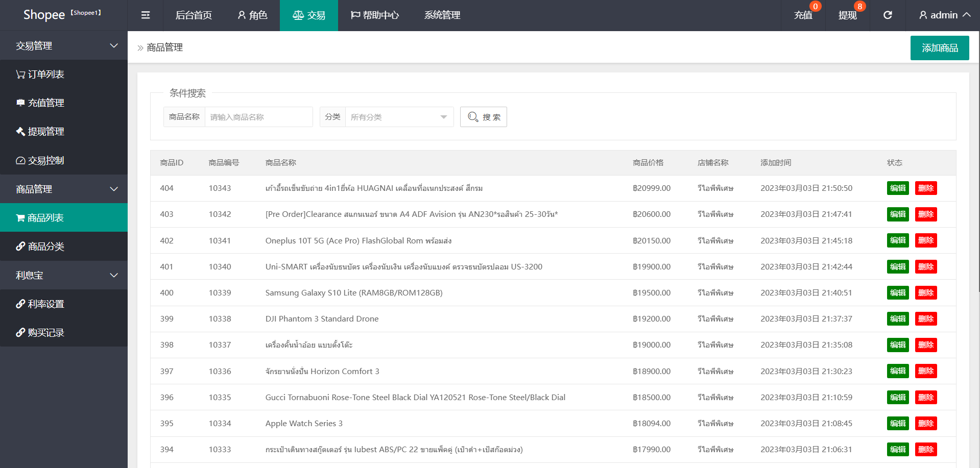This screenshot has height=468, width=980.
Task: Open 充值管理 in the sidebar
Action: click(x=64, y=103)
